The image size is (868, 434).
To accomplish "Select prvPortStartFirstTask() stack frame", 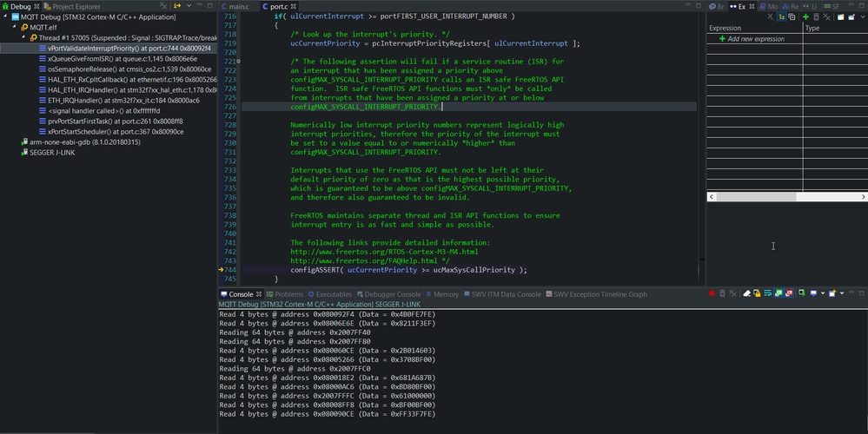I will pos(110,121).
